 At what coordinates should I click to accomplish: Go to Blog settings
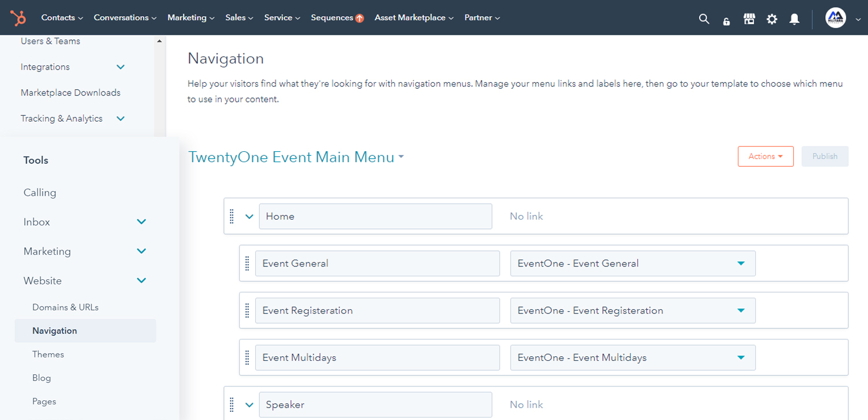coord(42,378)
